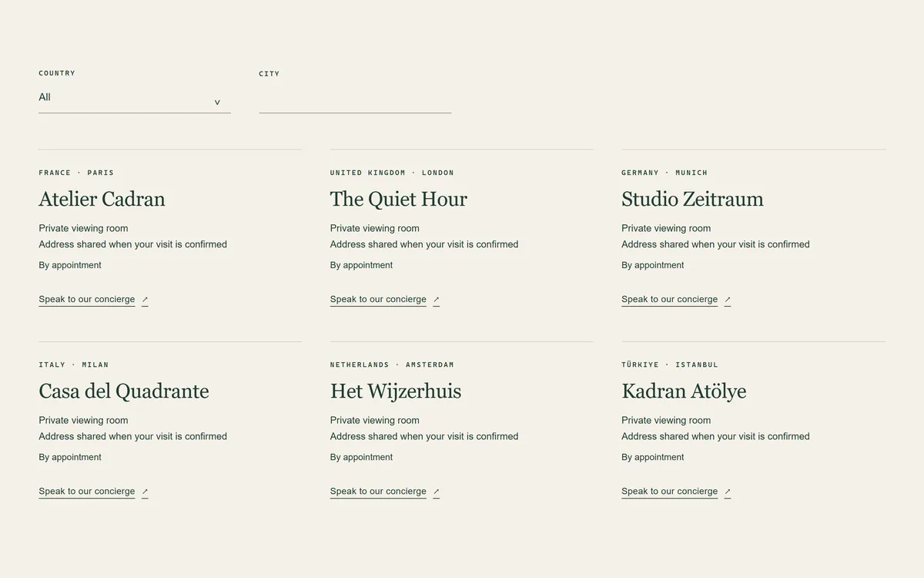This screenshot has width=924, height=578.
Task: Follow 'Speak to our concierge' under Atelier Cadran
Action: tap(87, 299)
